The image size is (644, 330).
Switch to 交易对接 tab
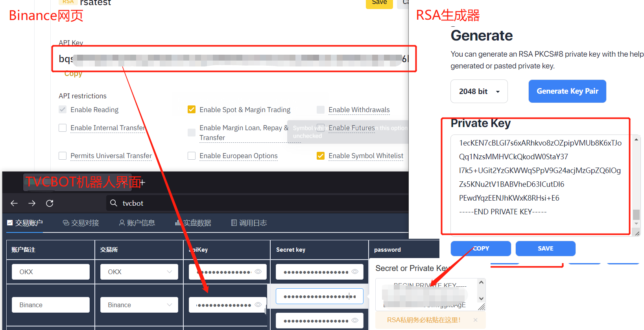click(x=81, y=223)
